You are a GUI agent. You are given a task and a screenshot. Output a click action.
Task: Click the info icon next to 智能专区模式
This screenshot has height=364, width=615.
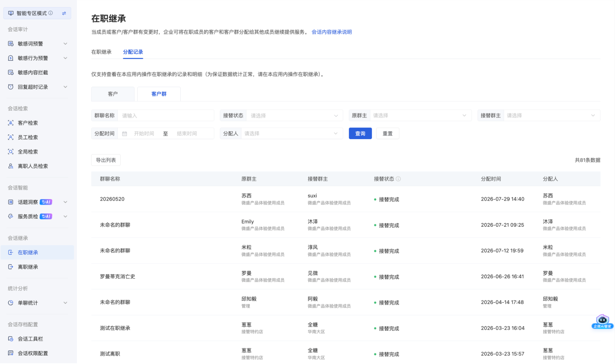[x=51, y=13]
